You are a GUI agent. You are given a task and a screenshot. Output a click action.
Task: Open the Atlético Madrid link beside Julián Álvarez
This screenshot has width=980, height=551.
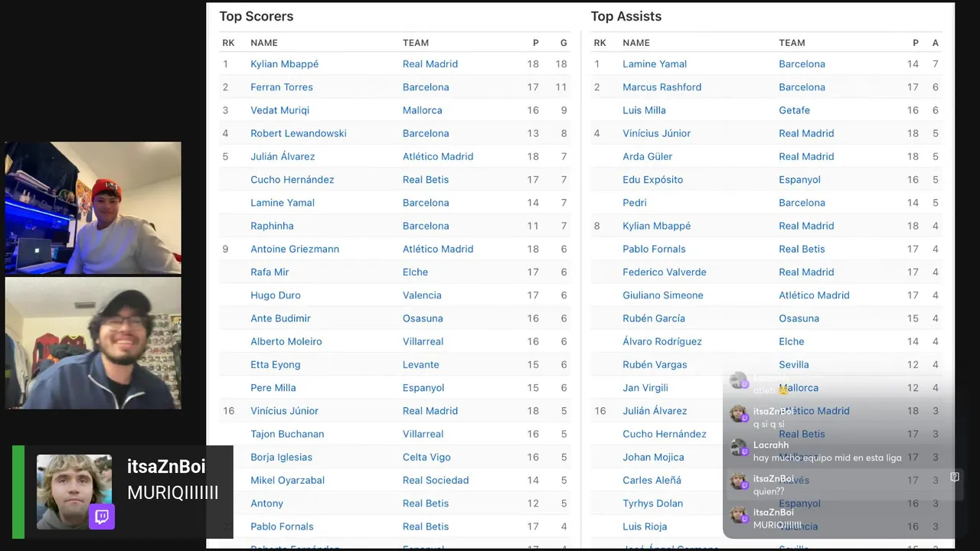coord(437,156)
